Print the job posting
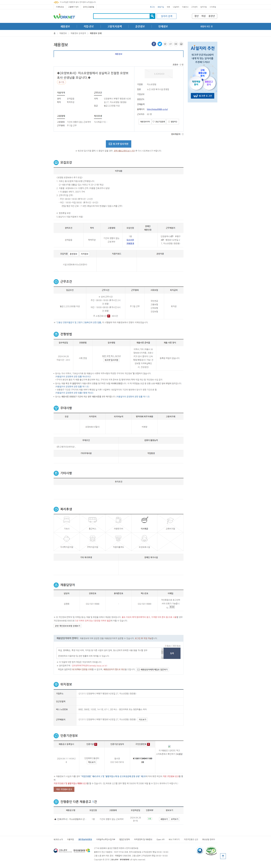The width and height of the screenshot is (271, 868). (181, 44)
